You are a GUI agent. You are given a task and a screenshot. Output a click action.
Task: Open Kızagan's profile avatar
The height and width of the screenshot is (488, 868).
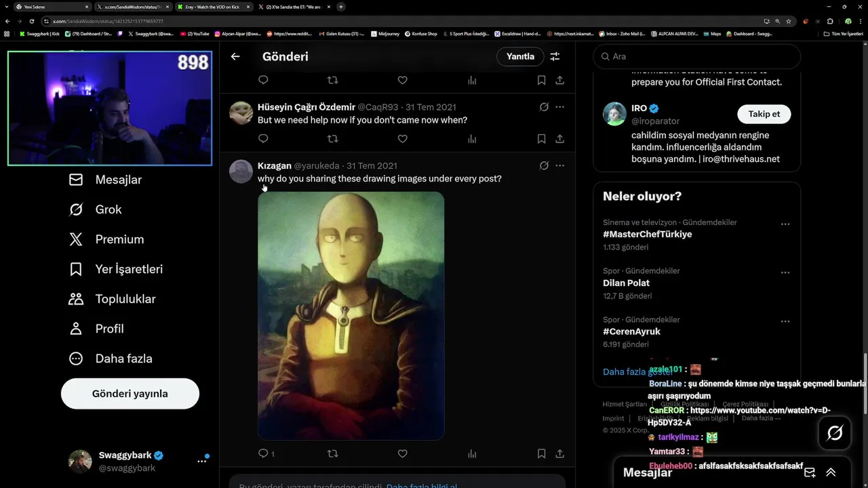click(241, 171)
